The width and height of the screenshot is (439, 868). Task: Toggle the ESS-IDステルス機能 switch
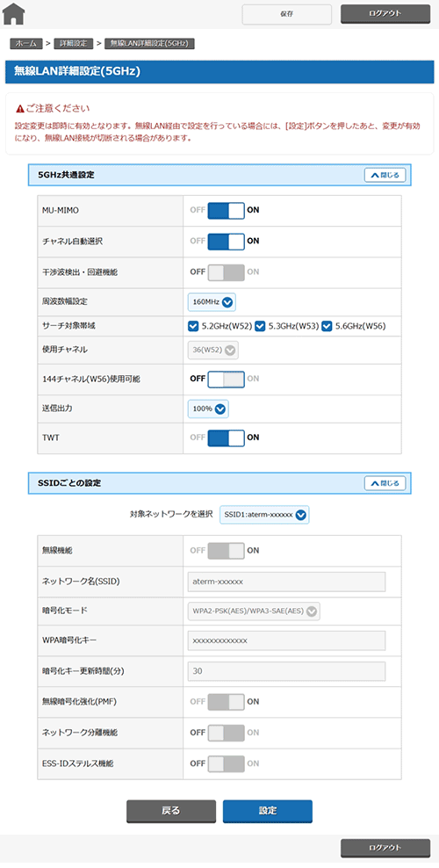coord(227,764)
